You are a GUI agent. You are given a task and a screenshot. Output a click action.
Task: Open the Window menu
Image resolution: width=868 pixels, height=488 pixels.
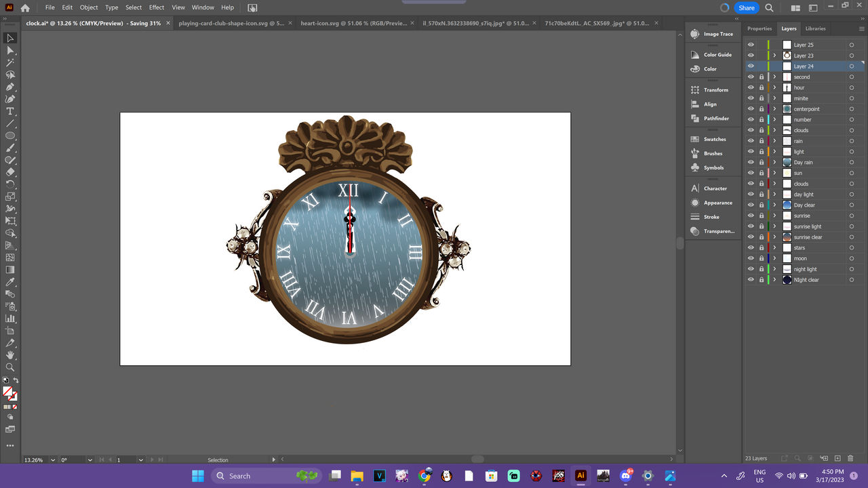click(203, 7)
